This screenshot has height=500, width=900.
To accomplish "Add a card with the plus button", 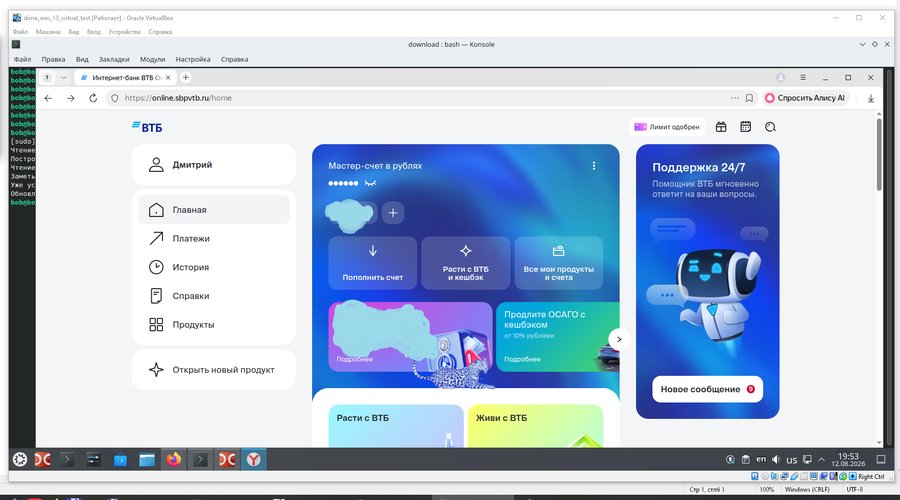I will coord(393,213).
